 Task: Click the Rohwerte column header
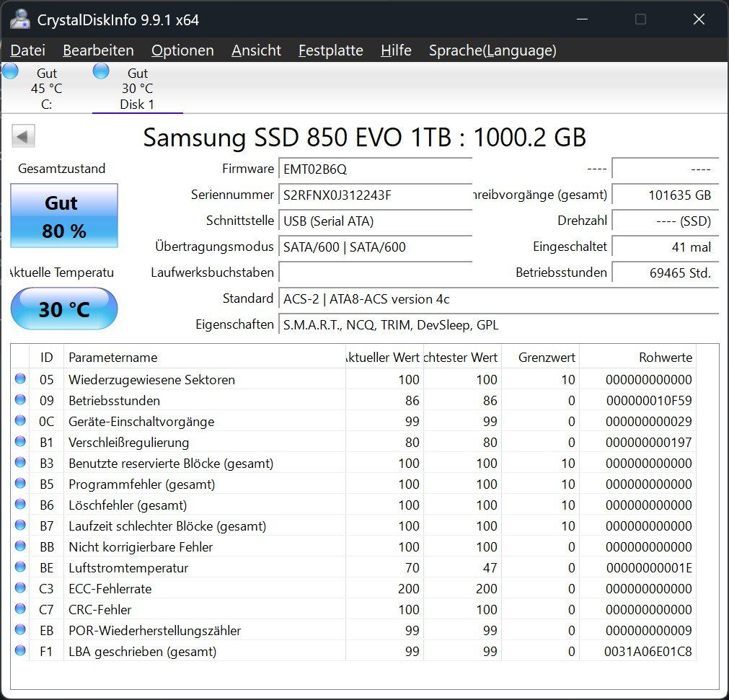pos(638,357)
